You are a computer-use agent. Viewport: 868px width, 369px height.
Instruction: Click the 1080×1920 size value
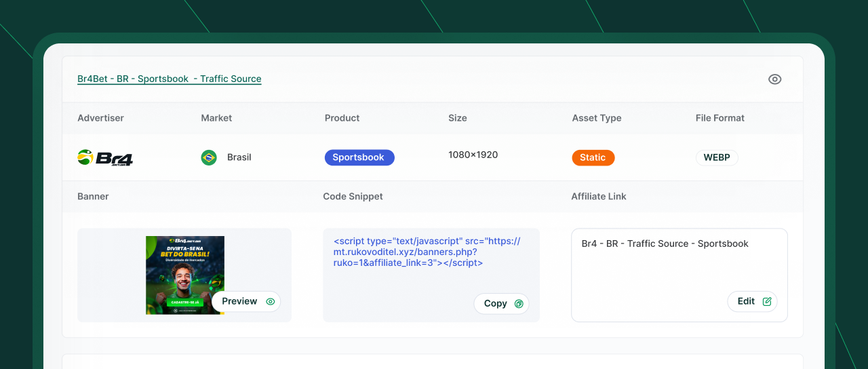point(473,155)
